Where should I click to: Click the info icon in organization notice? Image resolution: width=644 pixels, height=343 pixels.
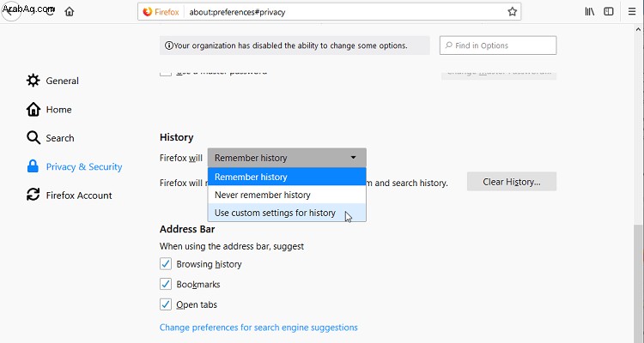[168, 45]
